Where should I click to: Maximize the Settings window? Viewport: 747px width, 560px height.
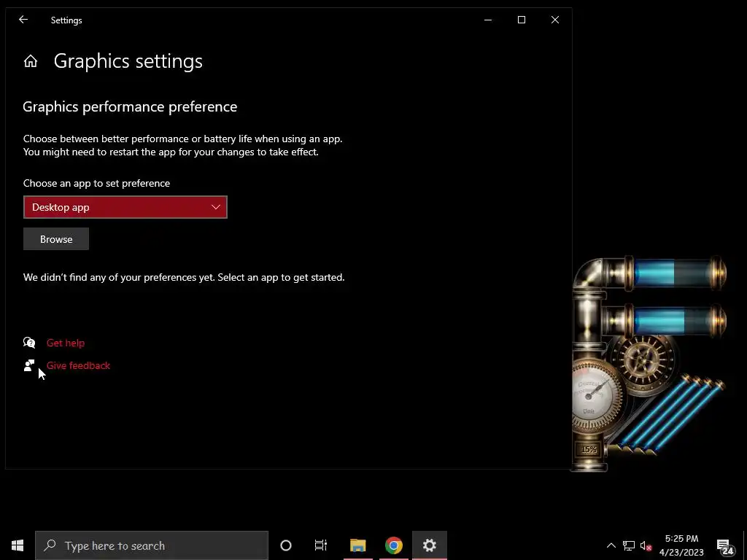click(x=522, y=20)
